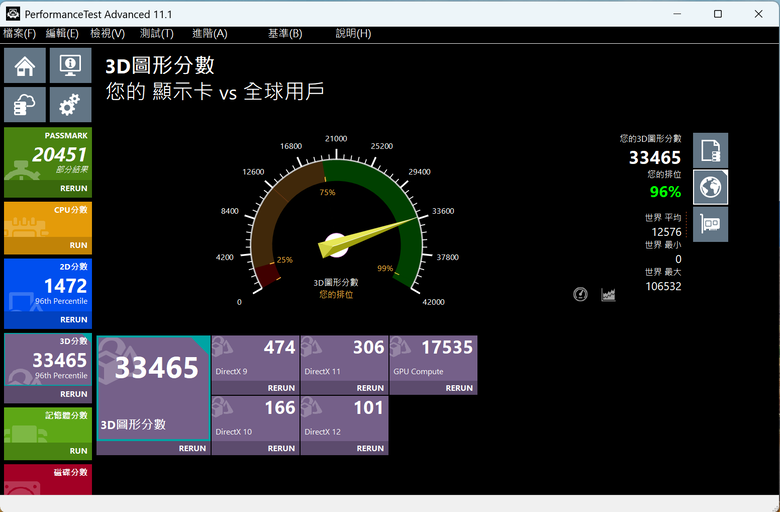780x512 pixels.
Task: Open the 測試(T) menu
Action: [x=157, y=33]
